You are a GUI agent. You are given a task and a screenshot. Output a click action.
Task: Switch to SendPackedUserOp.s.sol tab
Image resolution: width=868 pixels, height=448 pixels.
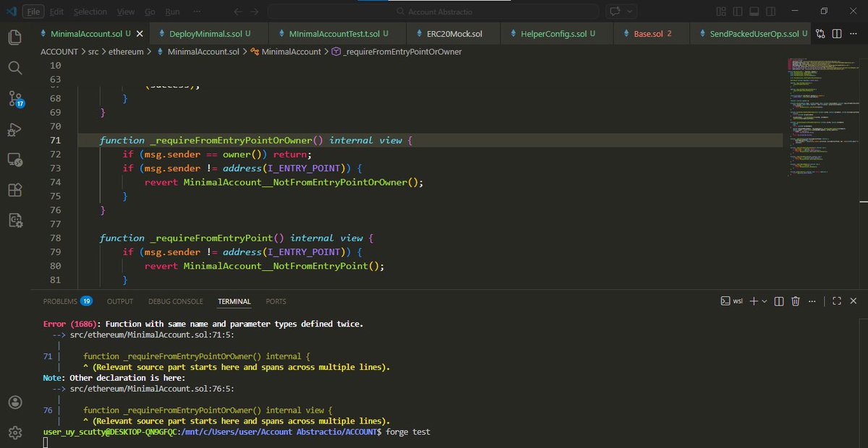[749, 34]
